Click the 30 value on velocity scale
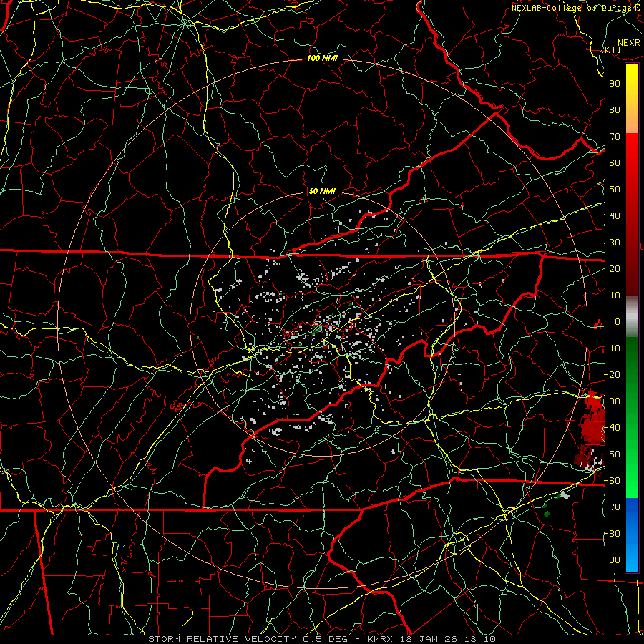This screenshot has width=644, height=644. pos(615,243)
